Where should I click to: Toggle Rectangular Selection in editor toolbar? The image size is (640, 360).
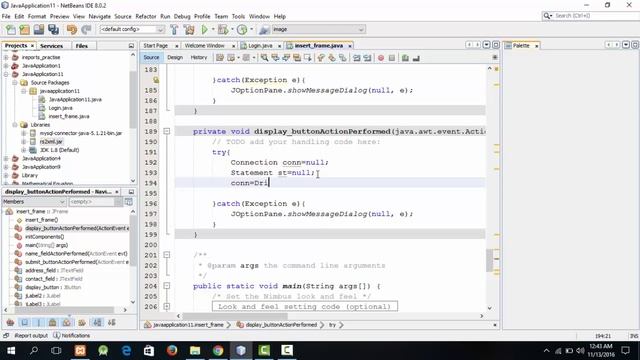308,58
